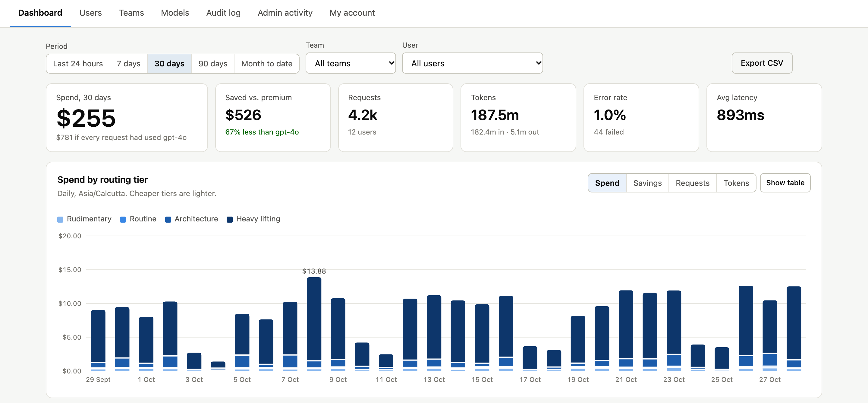Click '$781 if every request had used gpt-4o'
Viewport: 868px width, 403px height.
tap(121, 137)
